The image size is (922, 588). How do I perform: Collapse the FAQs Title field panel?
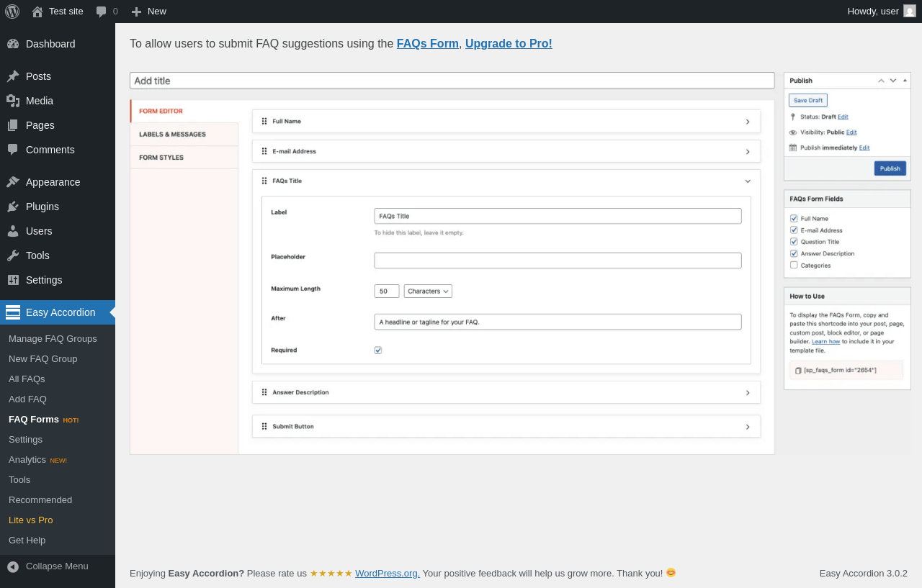coord(748,181)
